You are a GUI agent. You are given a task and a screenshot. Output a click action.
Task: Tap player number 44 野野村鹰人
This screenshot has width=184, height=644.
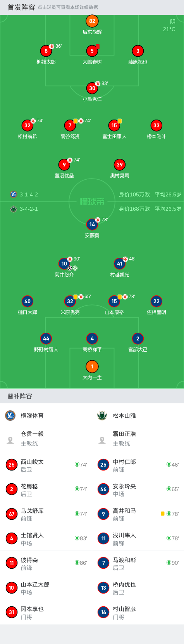coord(46,338)
